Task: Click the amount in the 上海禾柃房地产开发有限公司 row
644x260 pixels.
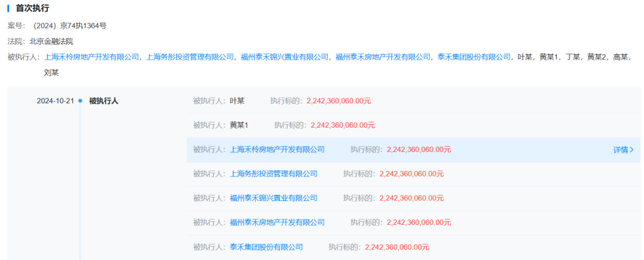Action: coord(419,150)
